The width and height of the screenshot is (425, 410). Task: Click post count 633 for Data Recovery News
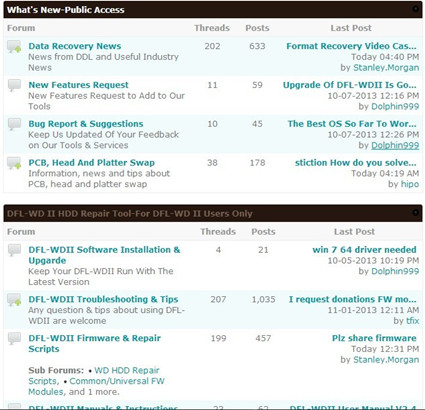(257, 46)
